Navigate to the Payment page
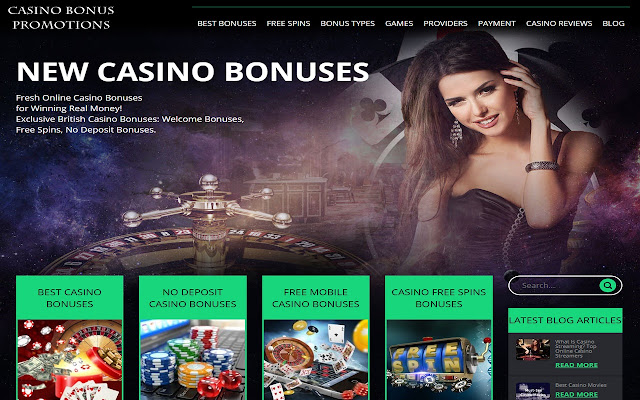This screenshot has height=400, width=640. (x=497, y=23)
